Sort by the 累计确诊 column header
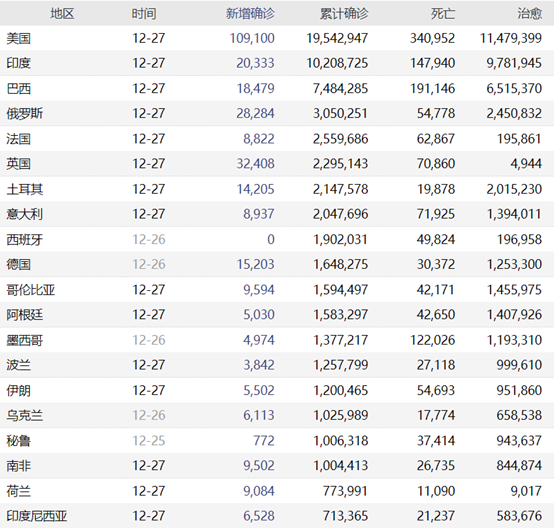Viewport: 554px width, 528px height. click(344, 14)
